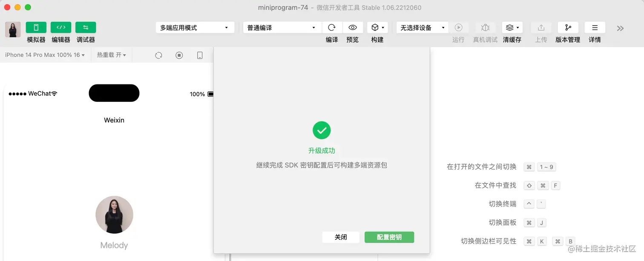Click the 真机调试 bug icon
This screenshot has width=644, height=261.
pos(485,27)
